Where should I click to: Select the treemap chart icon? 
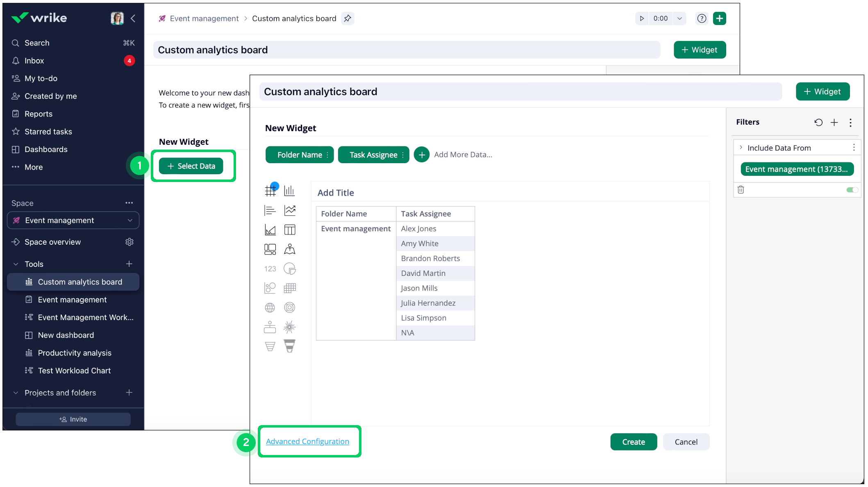(x=270, y=249)
